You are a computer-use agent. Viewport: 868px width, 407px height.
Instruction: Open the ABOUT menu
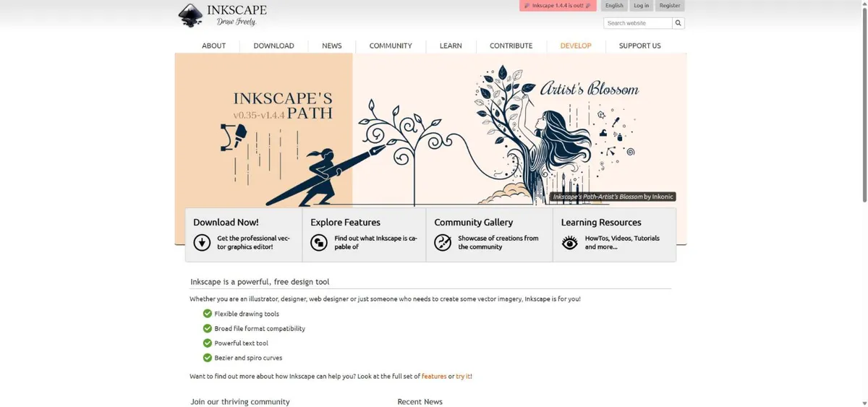tap(213, 46)
